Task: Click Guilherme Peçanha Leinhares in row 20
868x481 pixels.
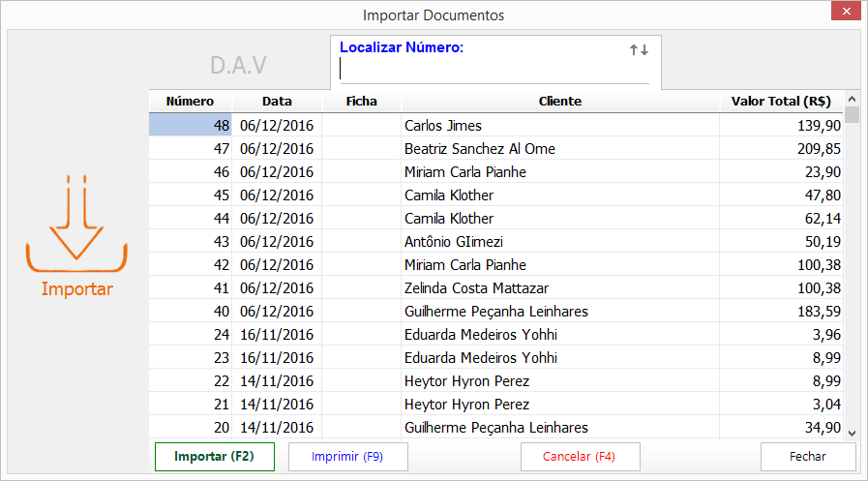Action: [x=496, y=428]
